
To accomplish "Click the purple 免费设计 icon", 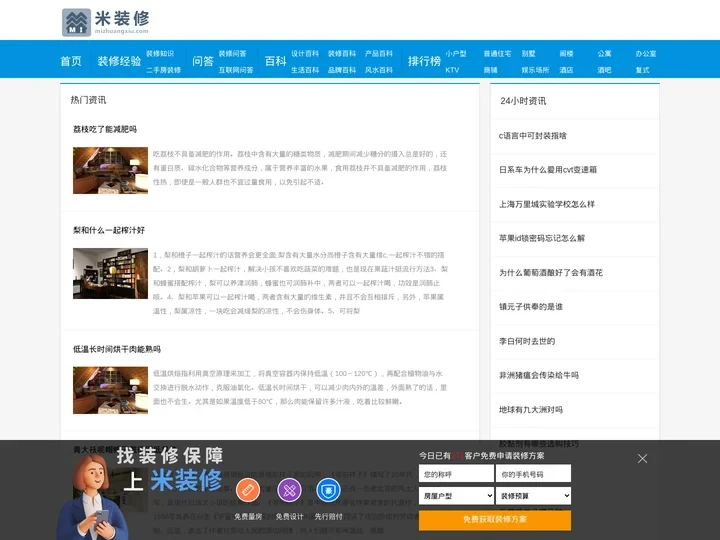I will (x=289, y=490).
